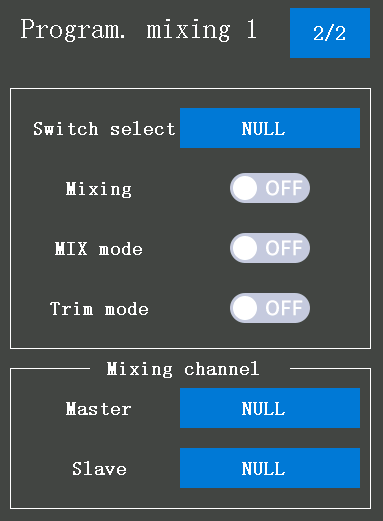The image size is (383, 521).
Task: Toggle Trim mode on
Action: 270,308
